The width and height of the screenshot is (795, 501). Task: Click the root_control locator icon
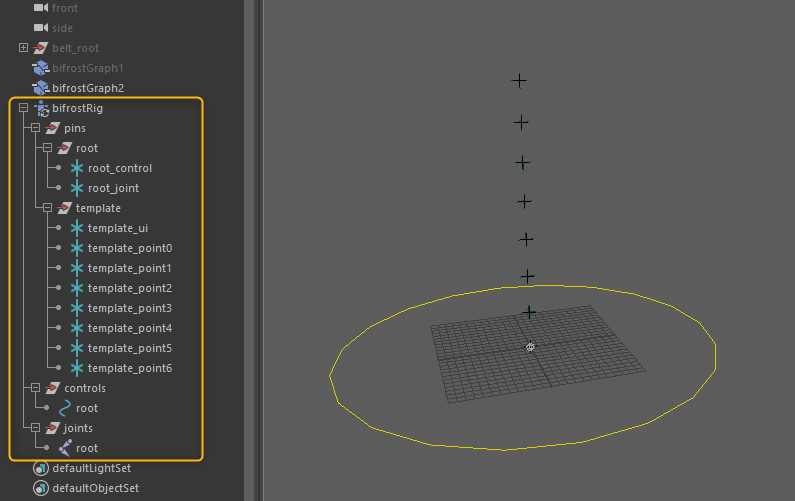[x=77, y=168]
